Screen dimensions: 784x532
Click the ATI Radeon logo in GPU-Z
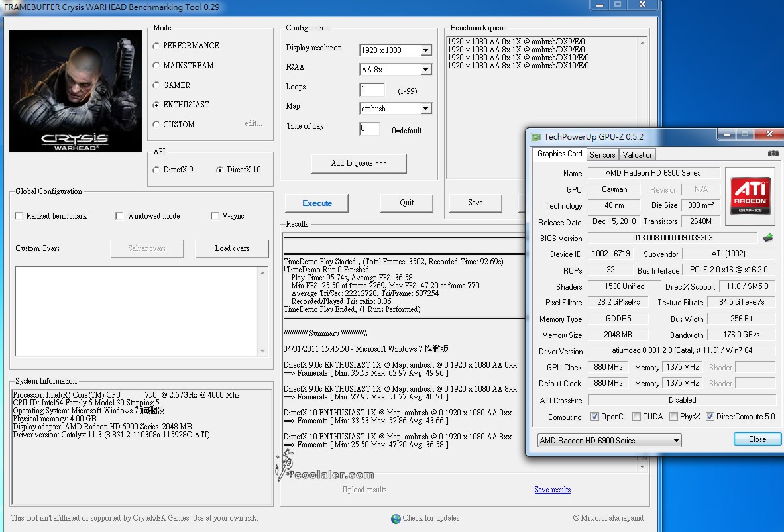(x=750, y=196)
